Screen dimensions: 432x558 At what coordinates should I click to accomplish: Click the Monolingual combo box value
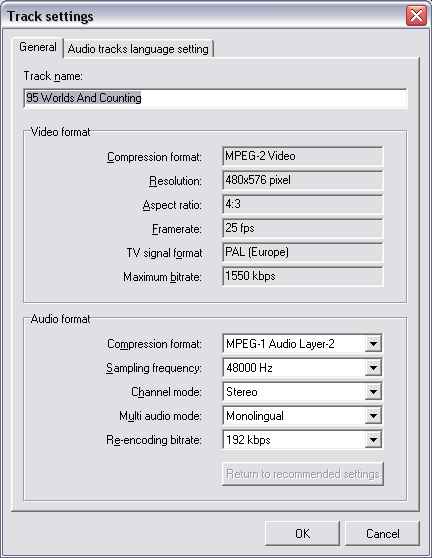pos(302,416)
